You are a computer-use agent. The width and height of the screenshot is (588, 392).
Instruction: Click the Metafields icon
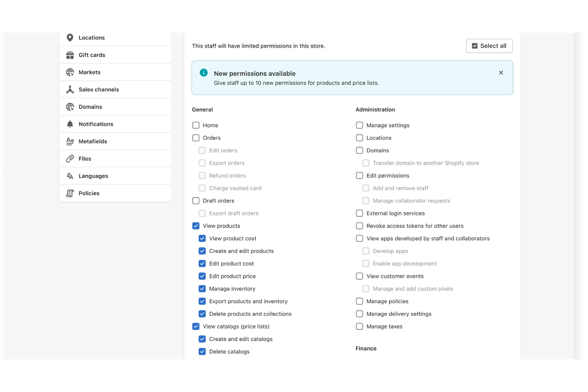70,141
